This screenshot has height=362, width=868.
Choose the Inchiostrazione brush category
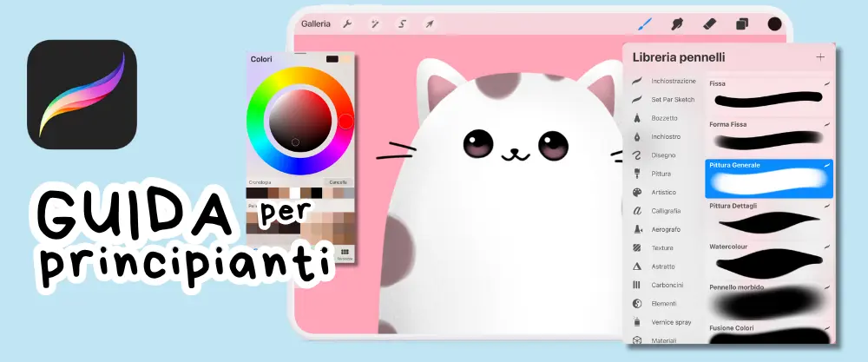664,81
